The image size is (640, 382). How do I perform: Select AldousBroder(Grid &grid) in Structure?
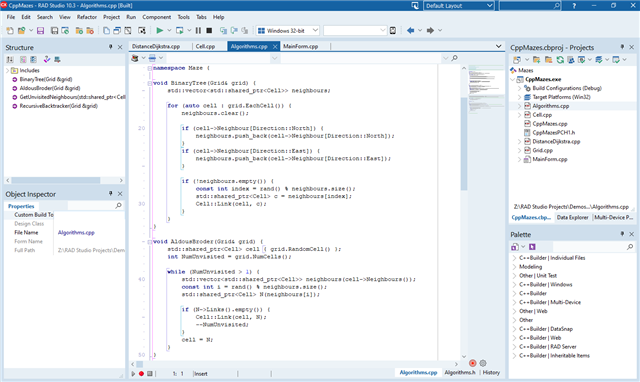tap(50, 88)
